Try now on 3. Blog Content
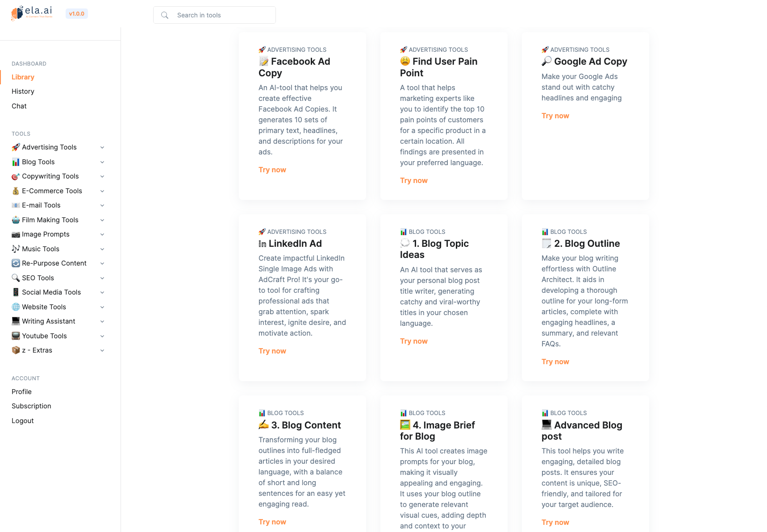Viewport: 767px width, 532px height. (272, 522)
